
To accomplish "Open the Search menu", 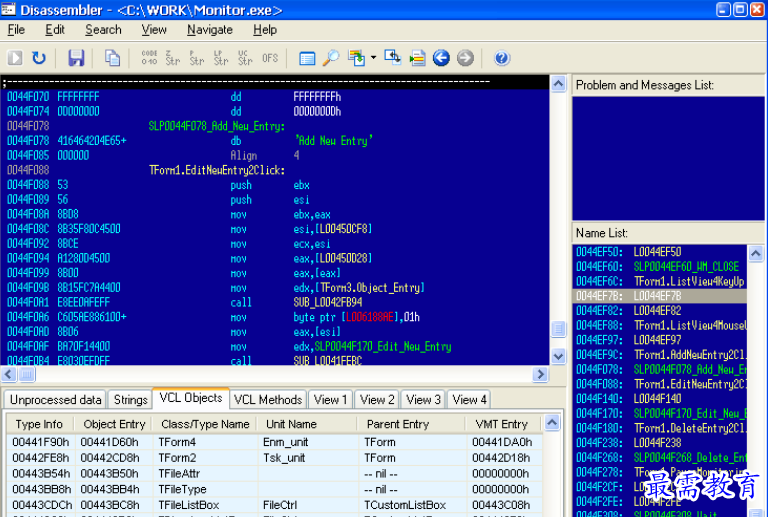I will [x=103, y=30].
